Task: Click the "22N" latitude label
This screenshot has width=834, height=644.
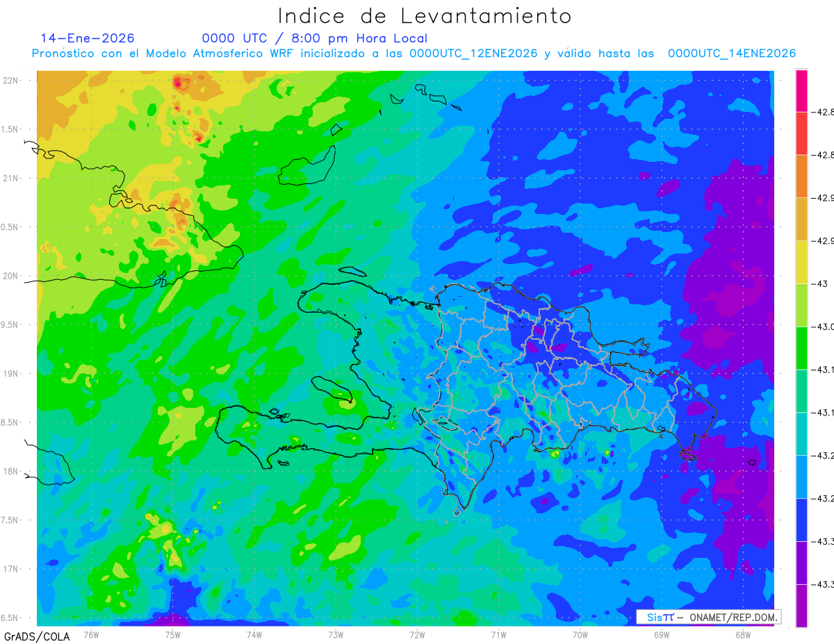Action: (x=11, y=81)
